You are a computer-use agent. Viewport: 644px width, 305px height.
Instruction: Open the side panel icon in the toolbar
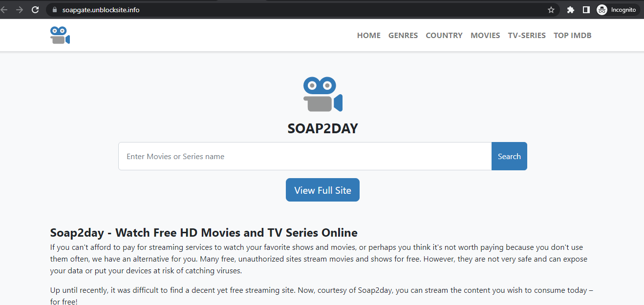click(x=586, y=9)
